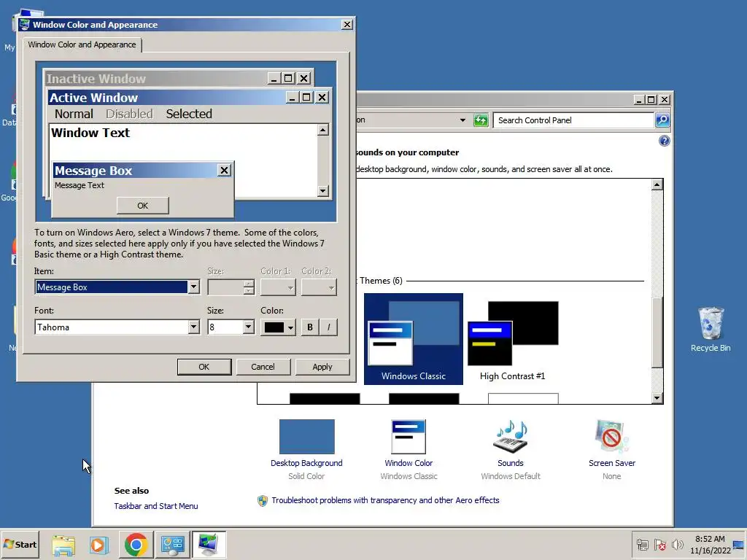Click the Action Center flag tray icon
Image resolution: width=747 pixels, height=560 pixels.
(660, 544)
